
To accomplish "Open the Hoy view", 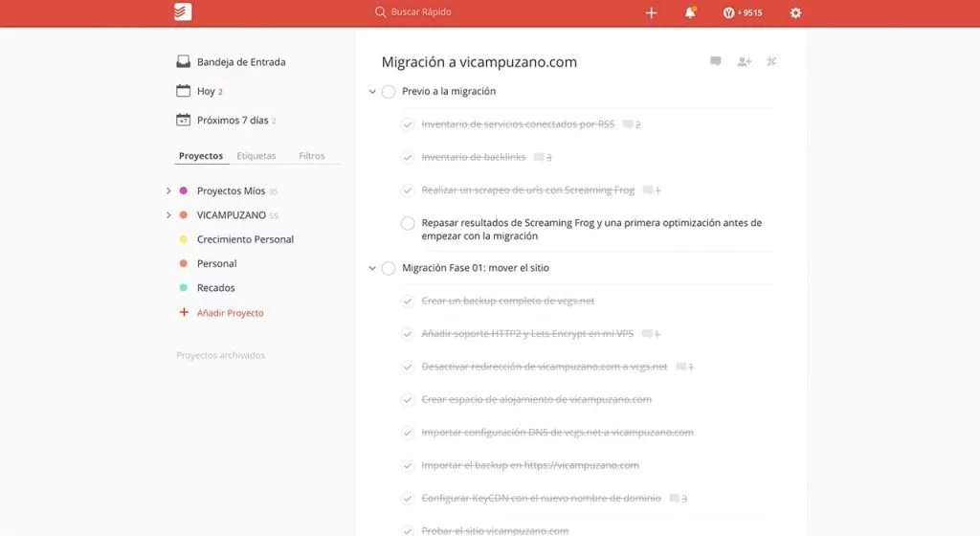I will coord(206,91).
